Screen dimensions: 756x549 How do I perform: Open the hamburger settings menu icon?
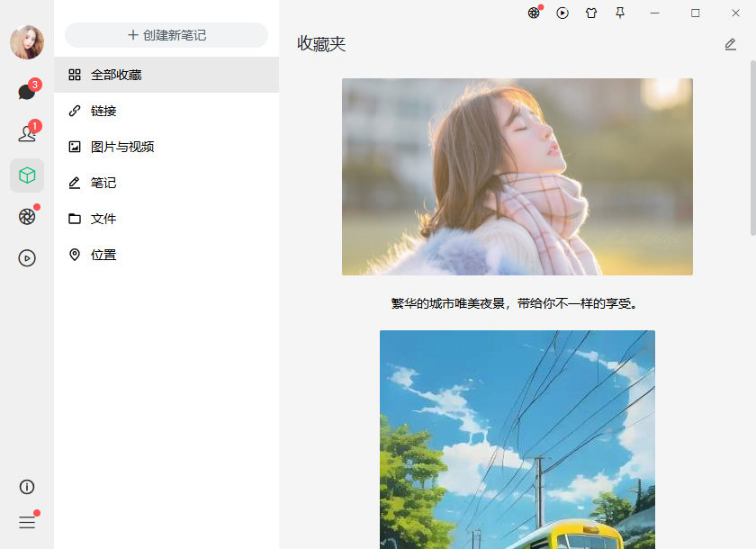27,522
